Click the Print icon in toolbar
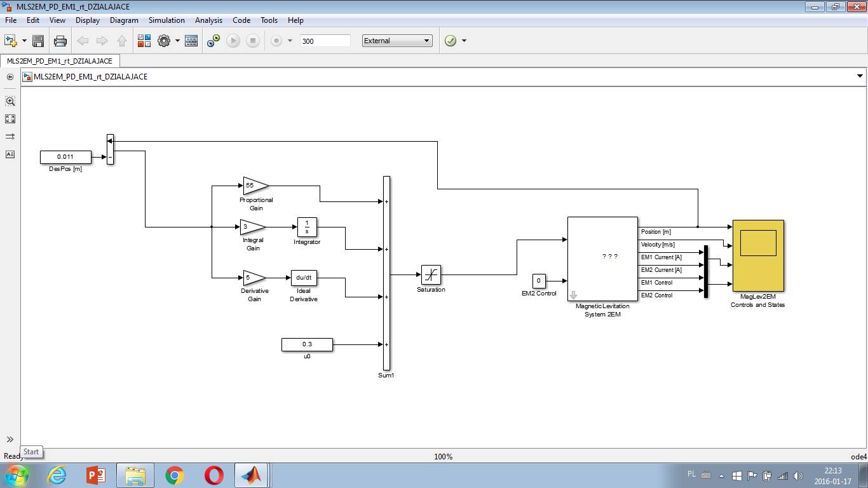The height and width of the screenshot is (488, 868). (60, 41)
